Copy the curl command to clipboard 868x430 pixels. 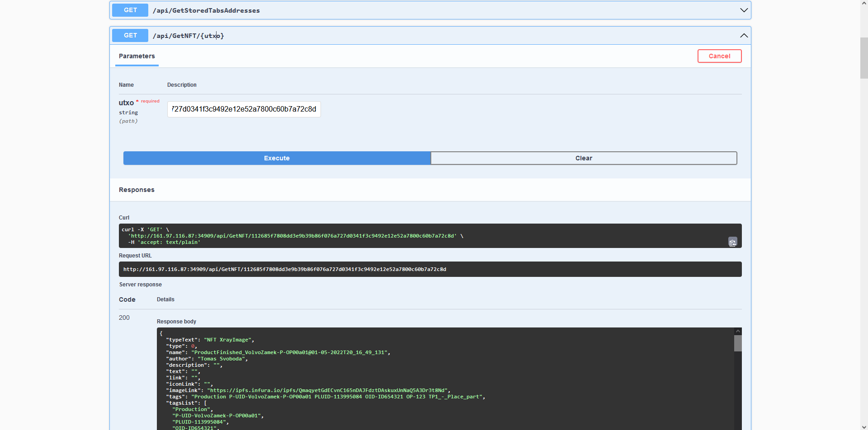click(732, 243)
